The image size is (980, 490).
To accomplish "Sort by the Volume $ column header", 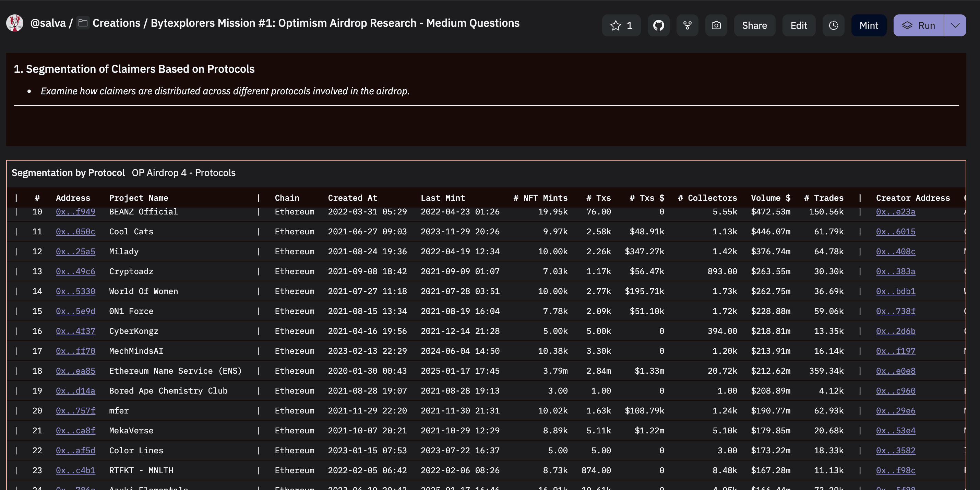I will (770, 198).
